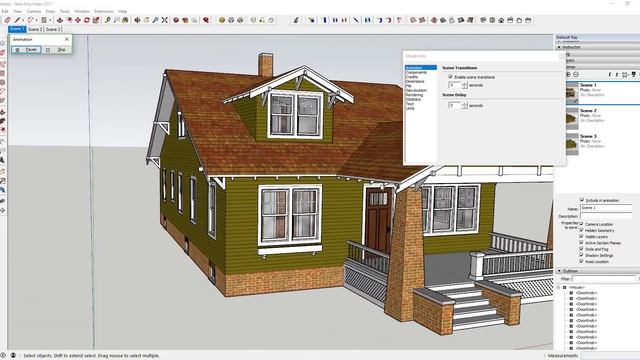Open the Draw menu

50,11
